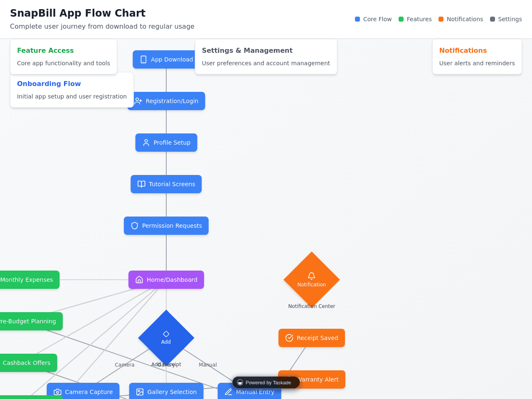Click the Notification Center caption
The image size is (532, 399).
(x=312, y=306)
